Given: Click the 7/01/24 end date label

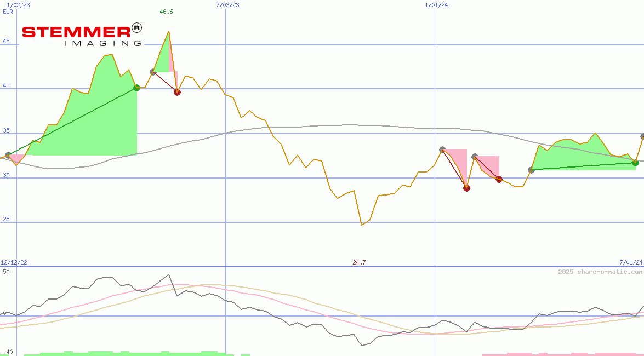Looking at the screenshot, I should tap(630, 262).
